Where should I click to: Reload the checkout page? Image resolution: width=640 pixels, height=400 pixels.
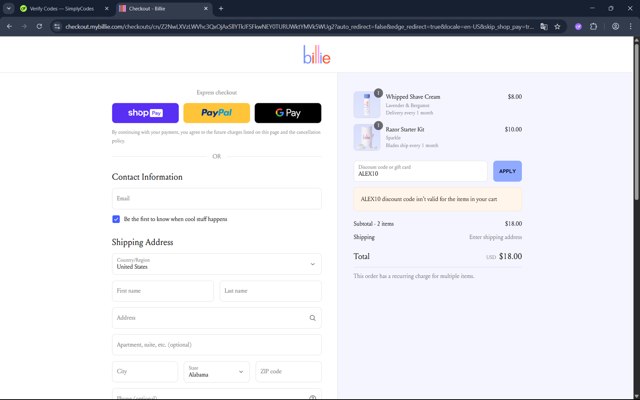(39, 27)
